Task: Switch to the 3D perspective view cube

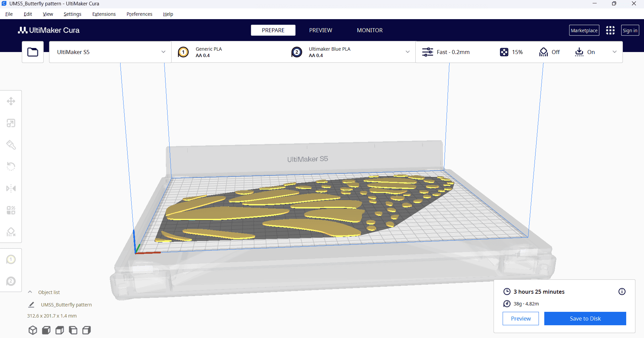Action: pyautogui.click(x=33, y=330)
